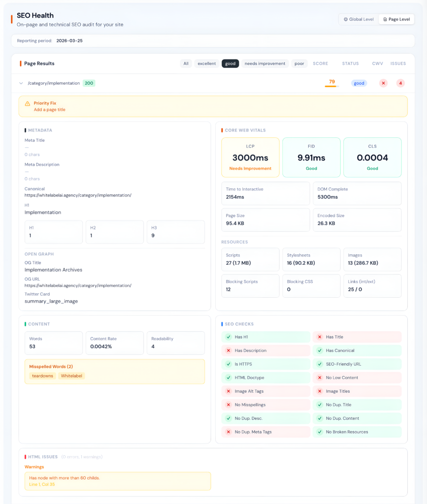Click the globe icon on Global Level button
This screenshot has height=504, width=427.
(345, 19)
